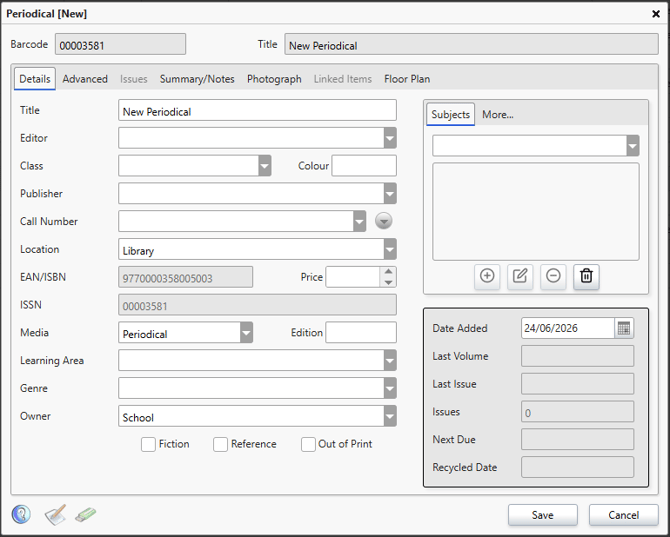Click the Cancel button
Viewport: 670px width, 537px height.
(x=623, y=515)
